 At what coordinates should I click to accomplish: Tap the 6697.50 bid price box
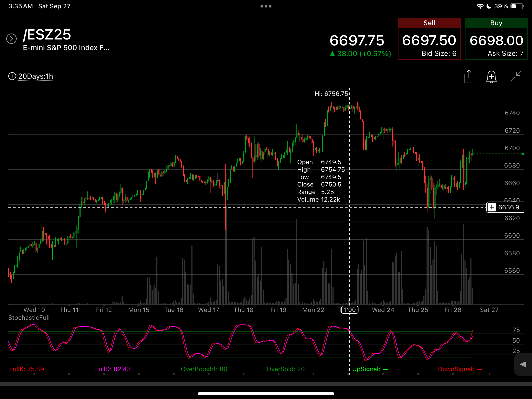(429, 44)
